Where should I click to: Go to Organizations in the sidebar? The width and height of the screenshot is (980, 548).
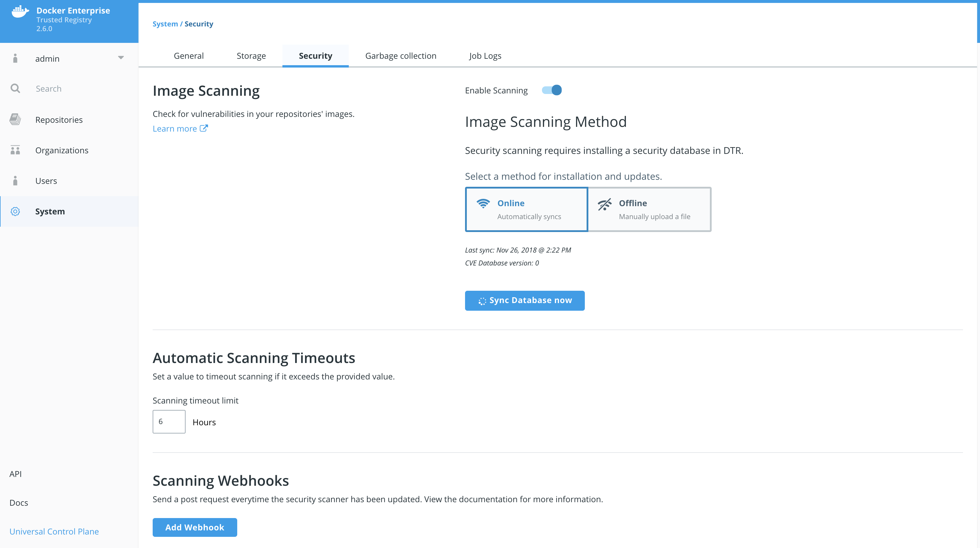click(69, 150)
